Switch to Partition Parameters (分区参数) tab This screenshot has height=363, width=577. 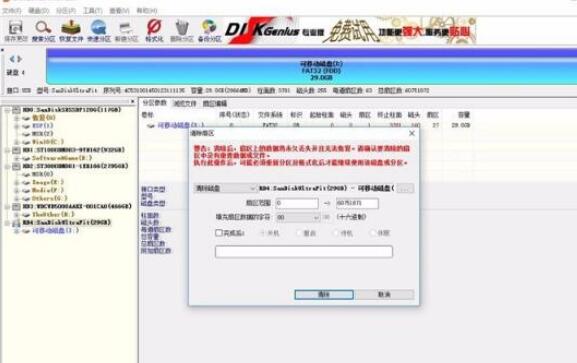(154, 103)
